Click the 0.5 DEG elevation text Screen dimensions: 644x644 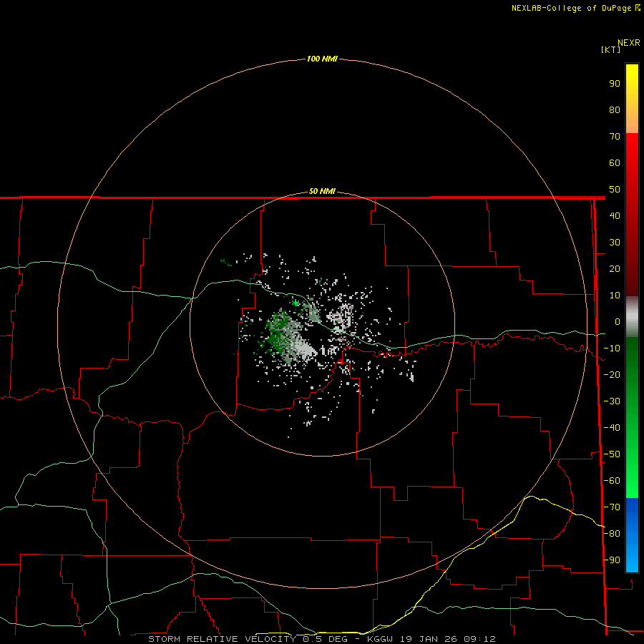326,639
